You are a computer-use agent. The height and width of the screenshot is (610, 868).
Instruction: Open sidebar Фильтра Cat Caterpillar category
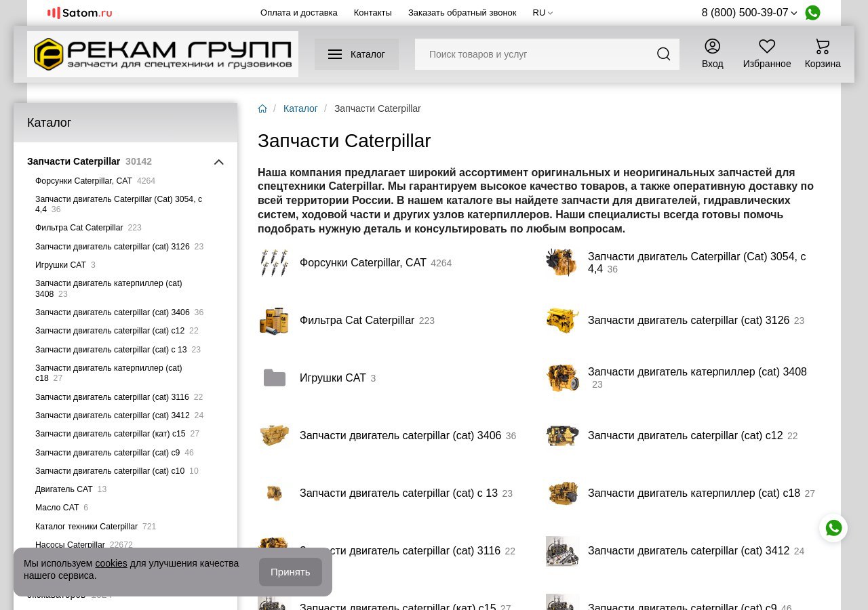click(79, 228)
